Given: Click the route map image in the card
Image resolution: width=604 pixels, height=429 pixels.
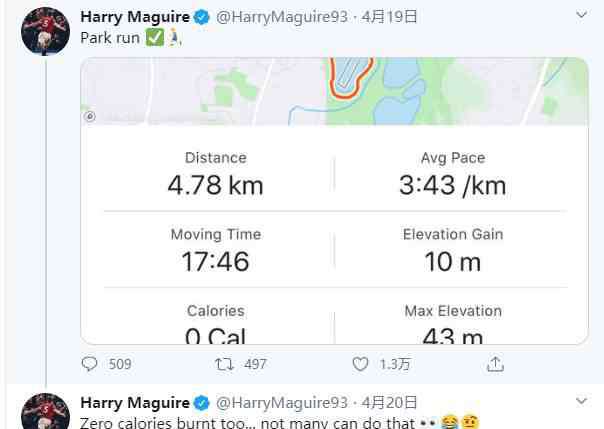Looking at the screenshot, I should point(334,92).
